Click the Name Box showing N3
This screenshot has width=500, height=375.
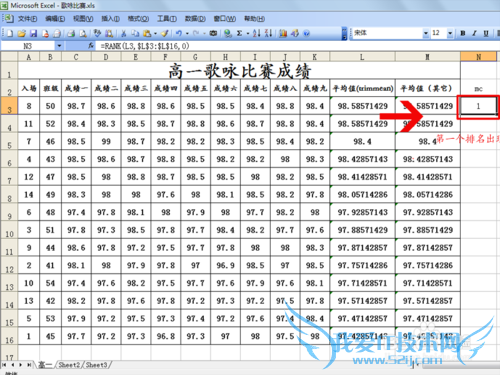pyautogui.click(x=28, y=46)
